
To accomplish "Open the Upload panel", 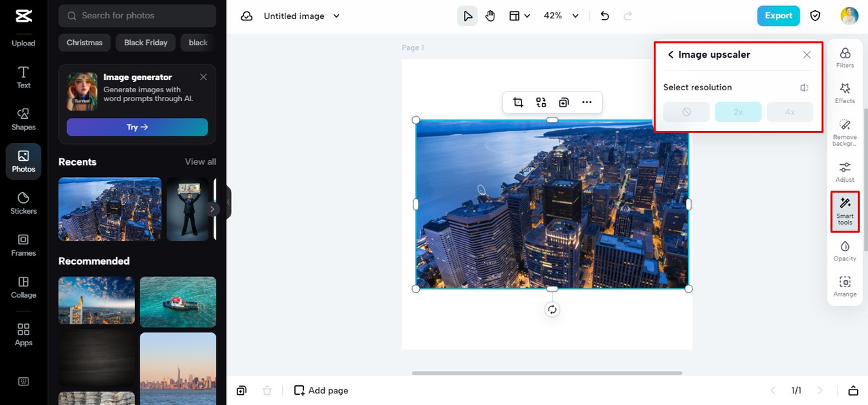I will (x=23, y=43).
